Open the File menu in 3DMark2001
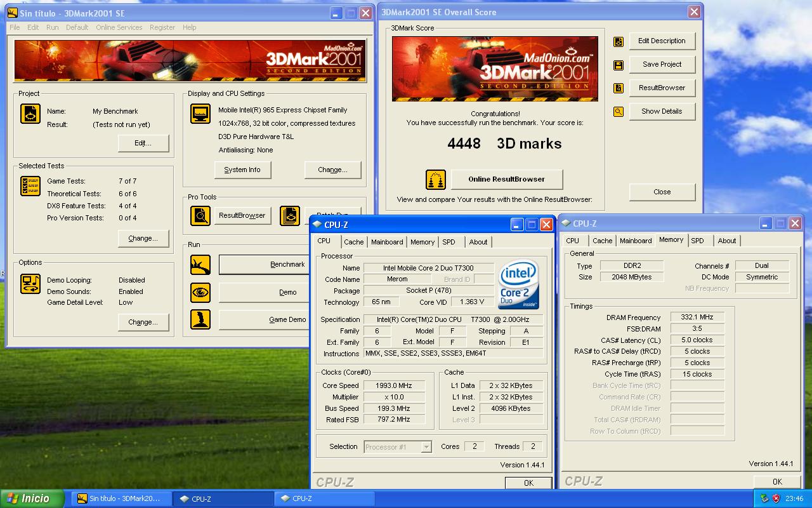This screenshot has height=508, width=812. (15, 27)
